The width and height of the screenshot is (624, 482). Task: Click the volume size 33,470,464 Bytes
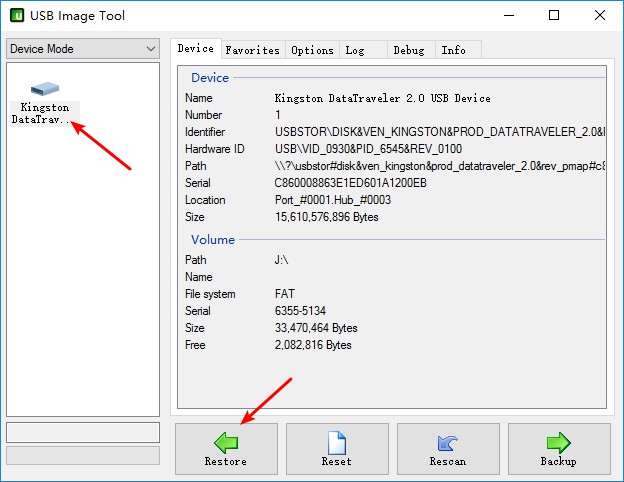316,328
